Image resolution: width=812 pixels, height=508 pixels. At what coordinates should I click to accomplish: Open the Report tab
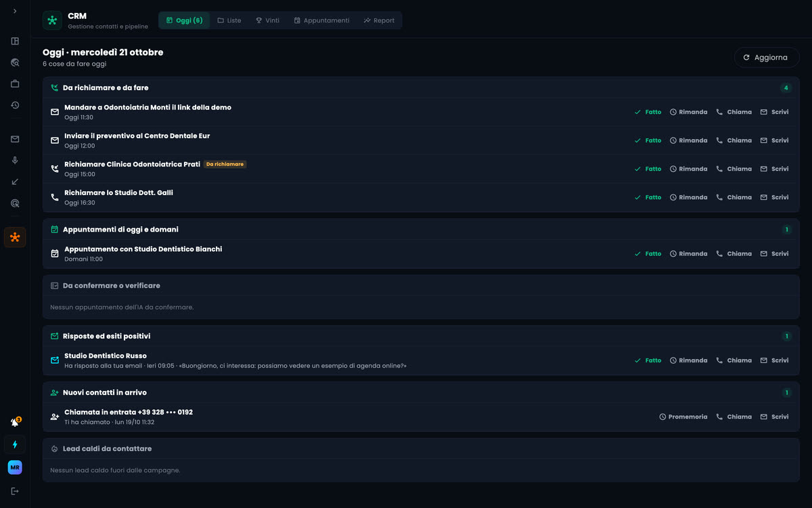coord(379,20)
